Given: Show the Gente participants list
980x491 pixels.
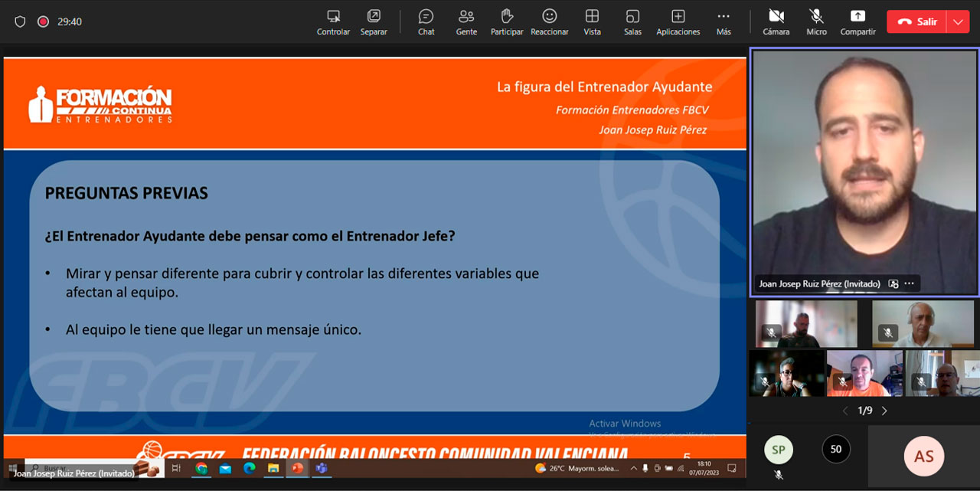Looking at the screenshot, I should point(466,22).
